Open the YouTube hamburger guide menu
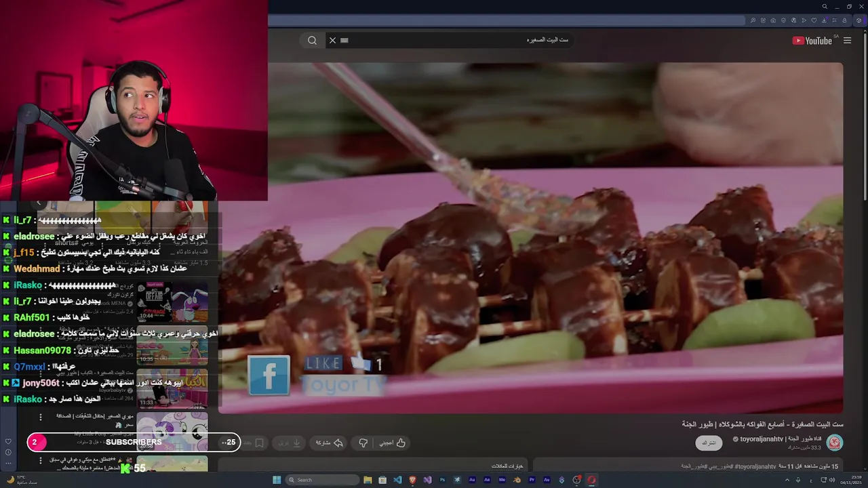The image size is (868, 488). 847,41
